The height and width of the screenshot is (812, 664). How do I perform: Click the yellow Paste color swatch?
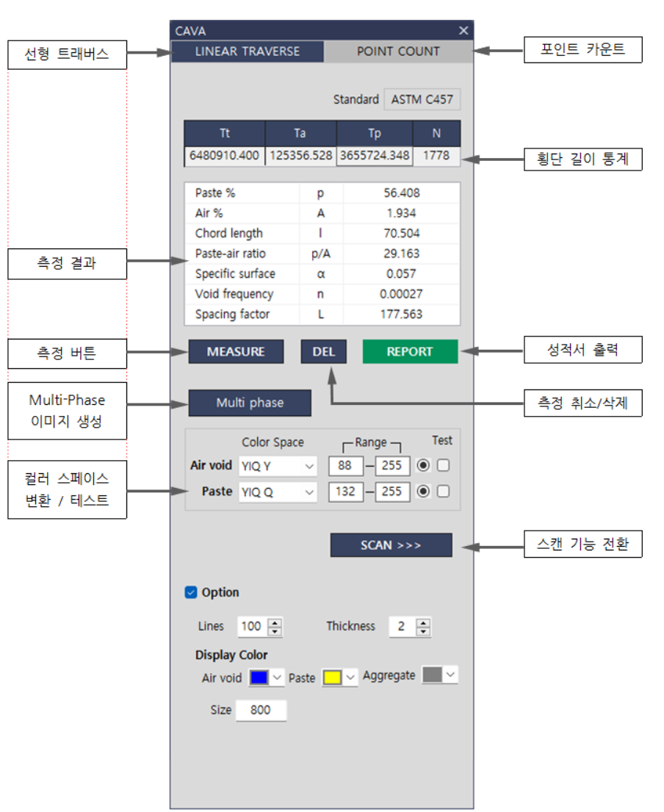[332, 678]
